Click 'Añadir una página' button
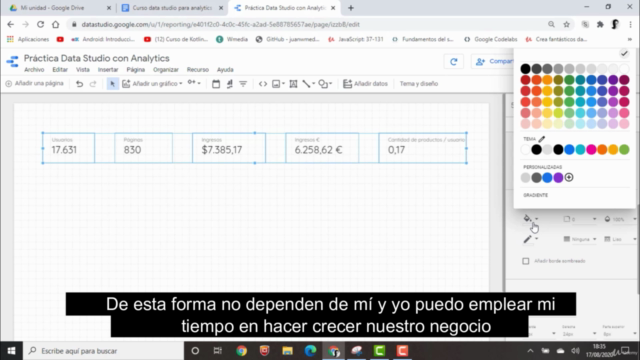 (x=35, y=84)
